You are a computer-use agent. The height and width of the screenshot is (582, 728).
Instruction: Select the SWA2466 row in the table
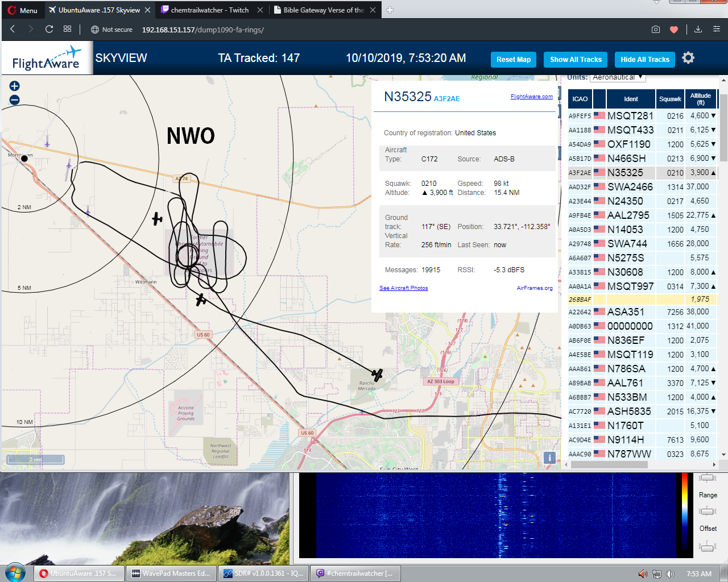point(643,187)
